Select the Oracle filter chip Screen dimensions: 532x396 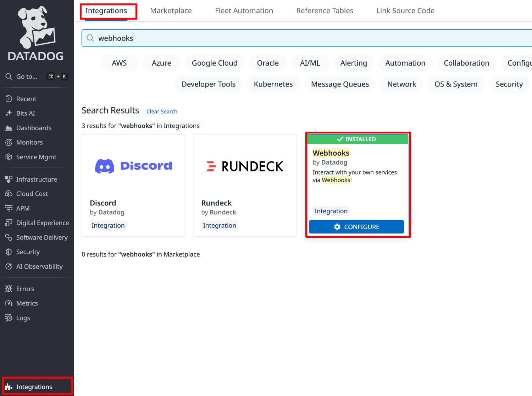coord(268,63)
